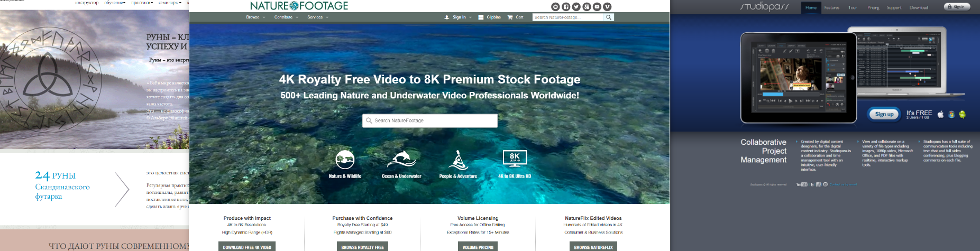Click the email envelope icon in header
The image size is (980, 251).
click(555, 7)
